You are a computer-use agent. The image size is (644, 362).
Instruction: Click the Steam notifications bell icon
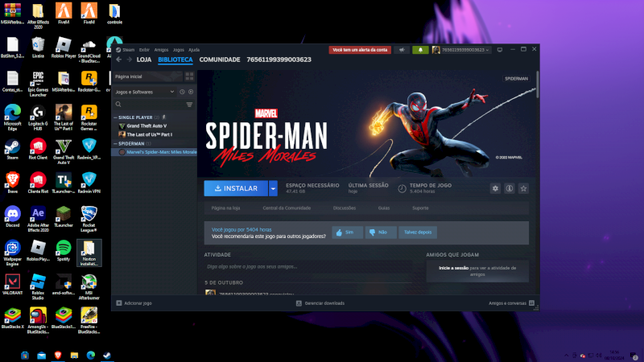point(419,50)
